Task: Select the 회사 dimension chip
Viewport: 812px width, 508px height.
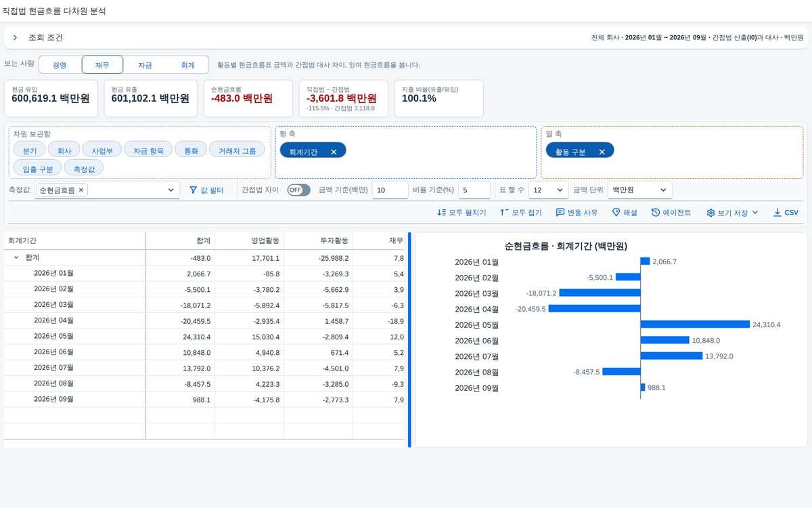Action: 65,151
